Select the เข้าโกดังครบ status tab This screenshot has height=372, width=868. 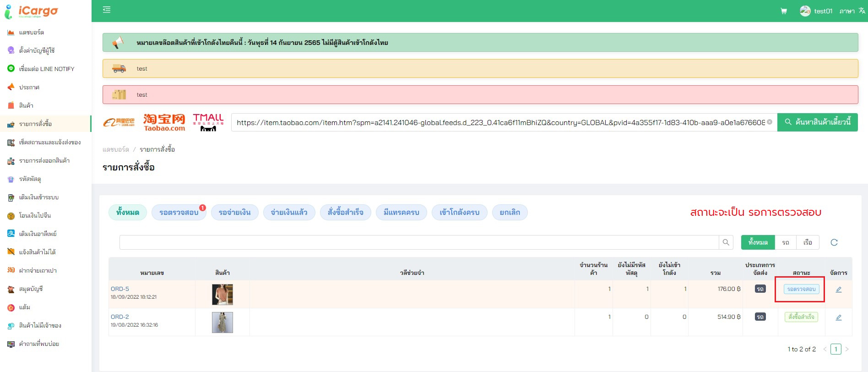[x=460, y=212]
